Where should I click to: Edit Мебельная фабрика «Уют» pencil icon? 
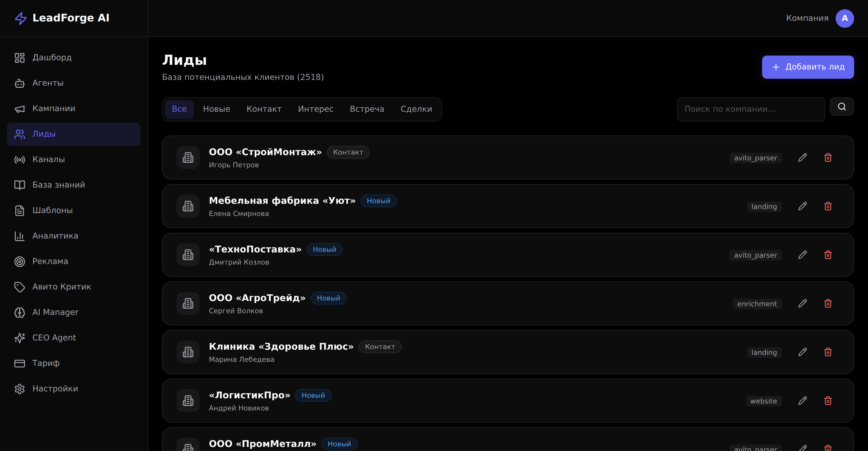pos(803,206)
